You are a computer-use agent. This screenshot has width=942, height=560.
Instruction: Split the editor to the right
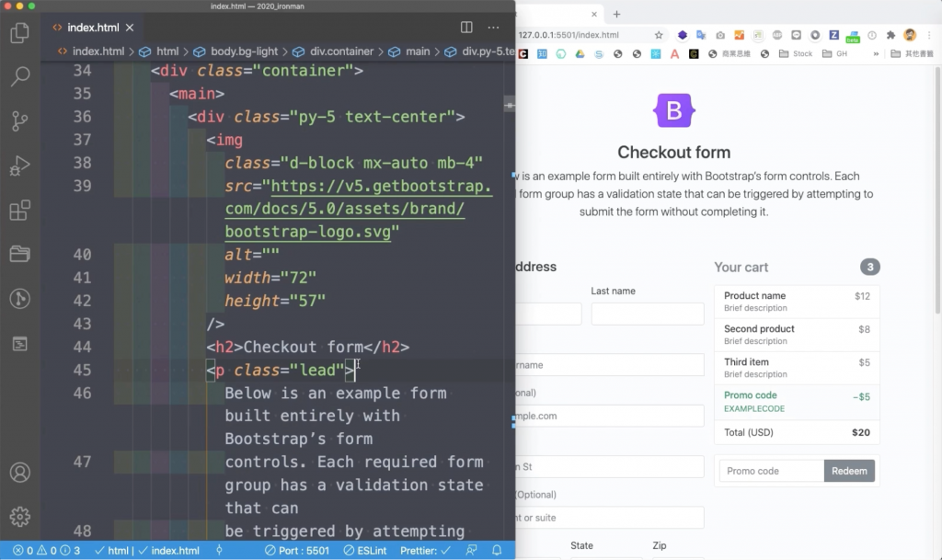pos(466,28)
